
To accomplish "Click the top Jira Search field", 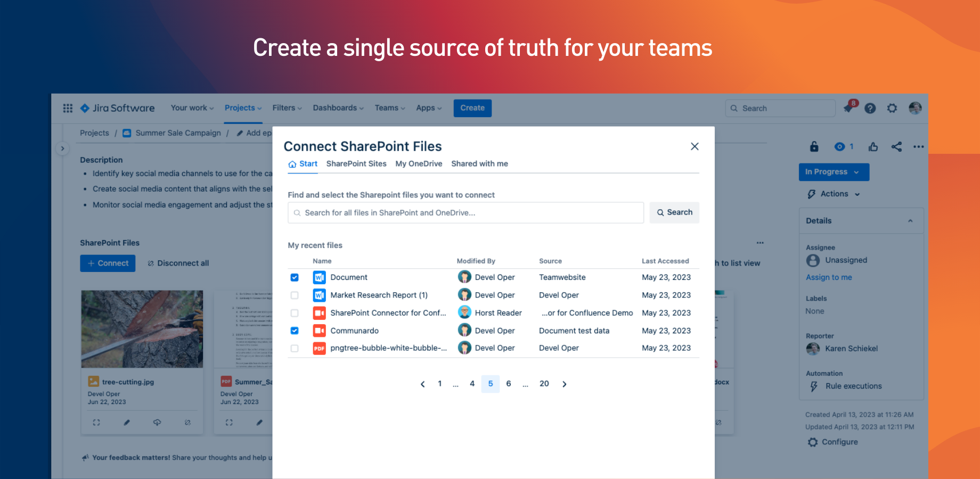I will pyautogui.click(x=780, y=108).
